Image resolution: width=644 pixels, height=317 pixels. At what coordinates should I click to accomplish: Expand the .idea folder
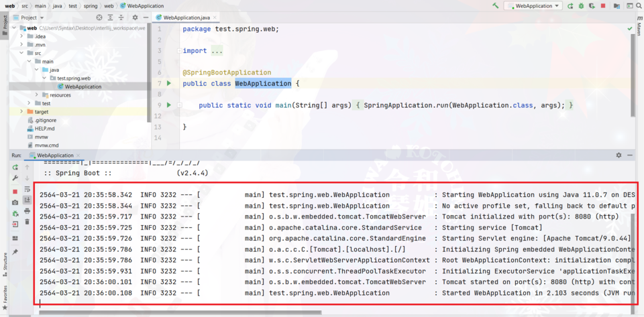click(21, 36)
